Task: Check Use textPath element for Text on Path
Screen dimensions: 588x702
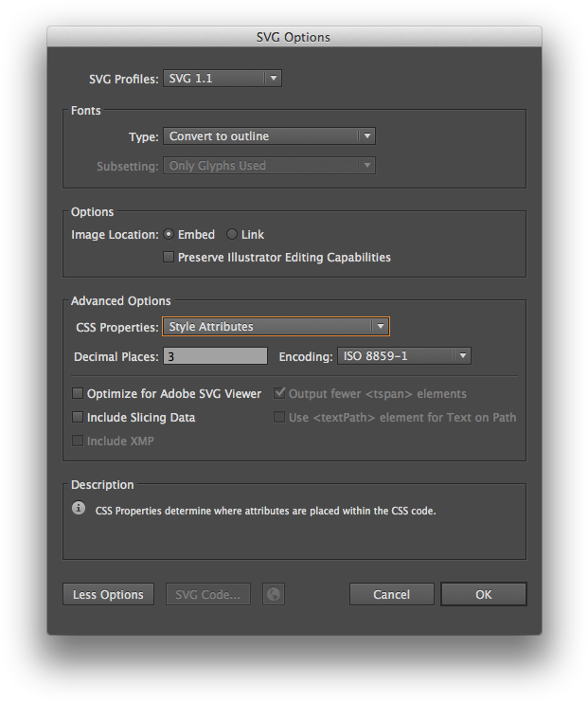Action: (279, 417)
